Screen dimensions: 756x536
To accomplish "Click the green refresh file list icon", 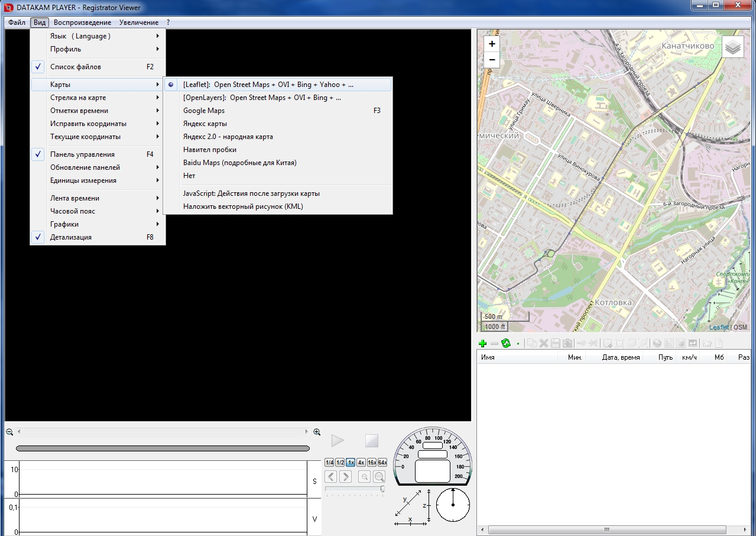I will pyautogui.click(x=505, y=343).
